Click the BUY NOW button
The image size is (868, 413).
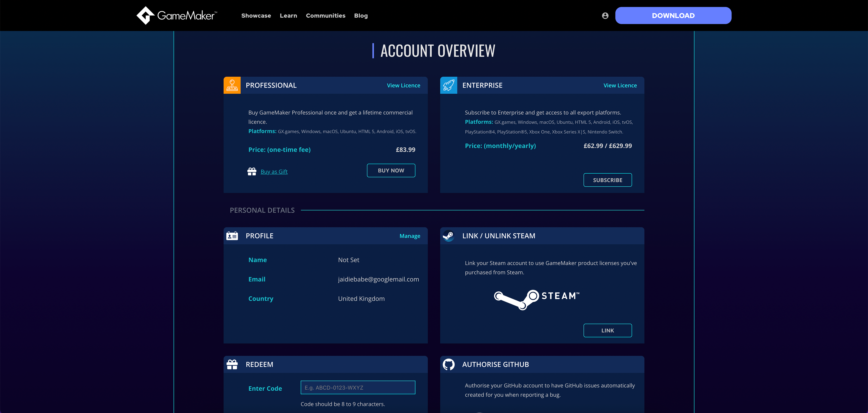[391, 170]
